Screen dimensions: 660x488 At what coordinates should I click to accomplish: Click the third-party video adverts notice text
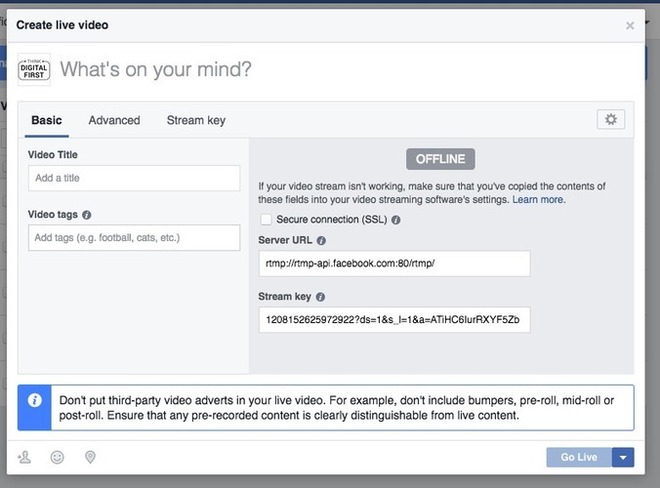pos(336,408)
